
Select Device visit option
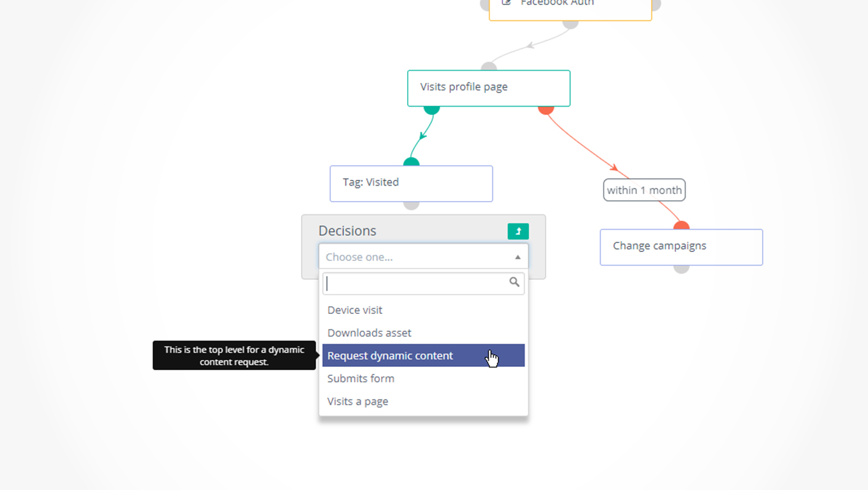pyautogui.click(x=424, y=310)
